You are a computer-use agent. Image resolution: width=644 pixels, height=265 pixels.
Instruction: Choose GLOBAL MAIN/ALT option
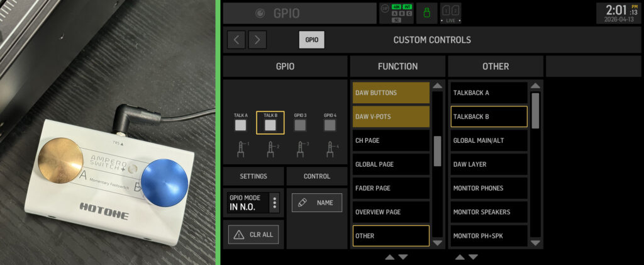pos(489,140)
